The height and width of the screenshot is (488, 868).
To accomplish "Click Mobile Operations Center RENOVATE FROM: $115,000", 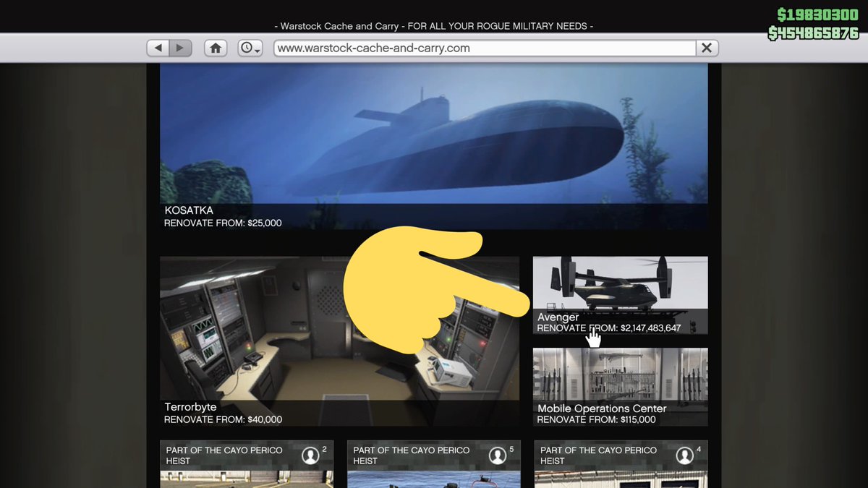I will click(596, 419).
